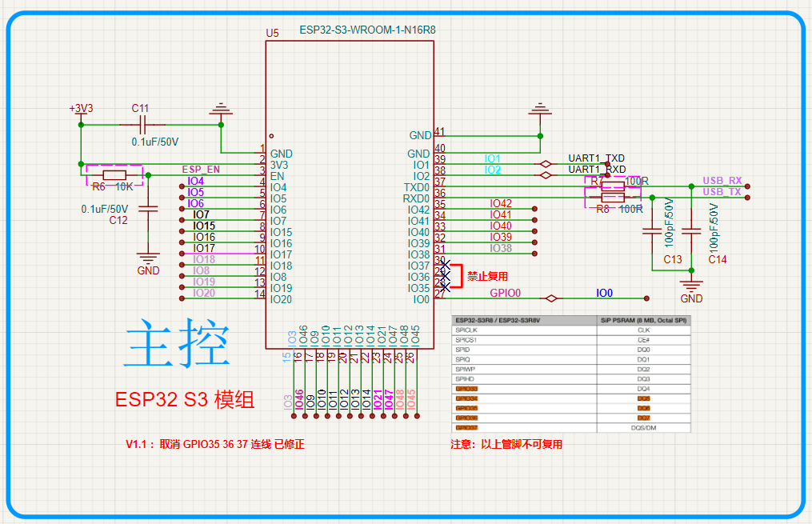Click the cyan IO1 net label
This screenshot has width=812, height=524.
click(493, 158)
